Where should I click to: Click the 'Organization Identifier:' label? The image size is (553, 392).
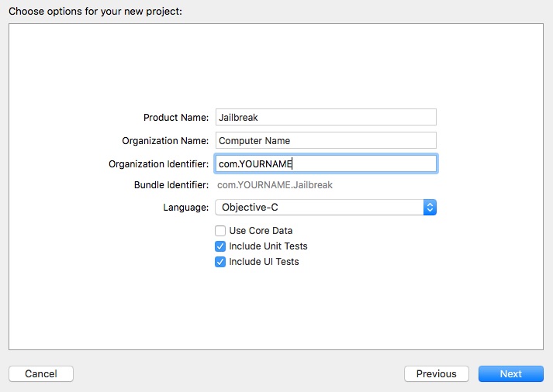(159, 163)
